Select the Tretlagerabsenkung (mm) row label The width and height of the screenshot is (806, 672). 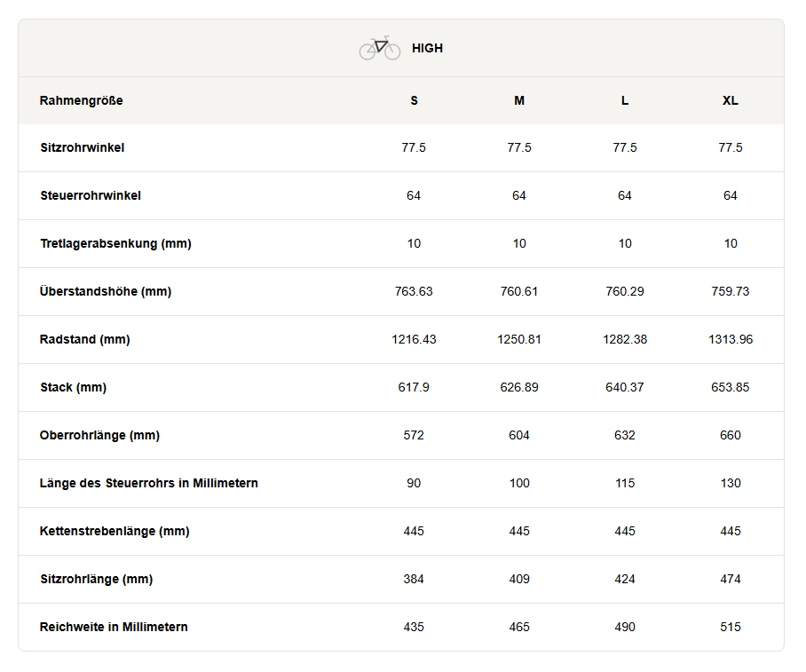point(115,244)
